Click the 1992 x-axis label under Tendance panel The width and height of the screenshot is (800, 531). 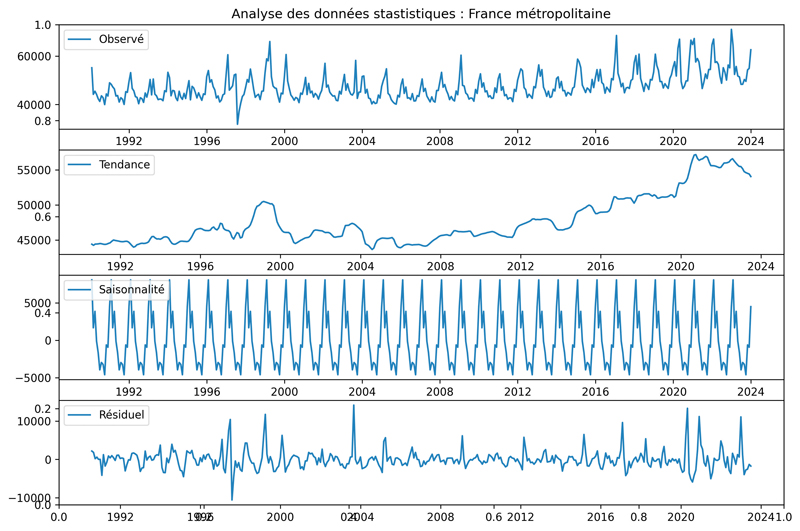point(120,266)
